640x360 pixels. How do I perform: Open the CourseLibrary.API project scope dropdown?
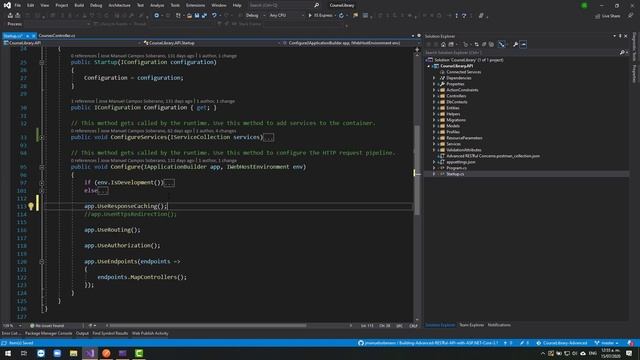tap(72, 43)
